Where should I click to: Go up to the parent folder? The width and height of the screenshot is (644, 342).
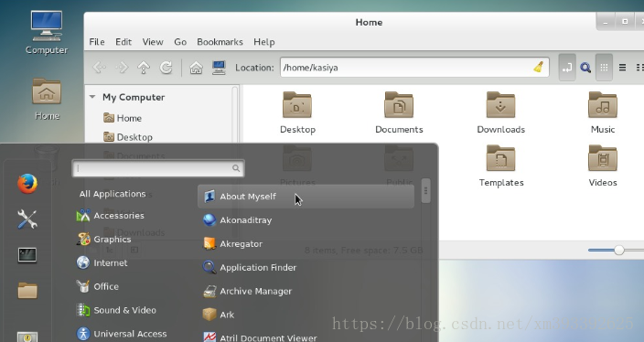click(x=144, y=68)
